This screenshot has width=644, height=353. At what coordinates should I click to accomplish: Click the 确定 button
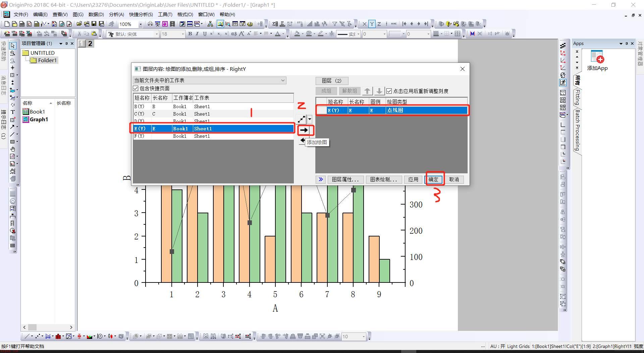coord(433,179)
